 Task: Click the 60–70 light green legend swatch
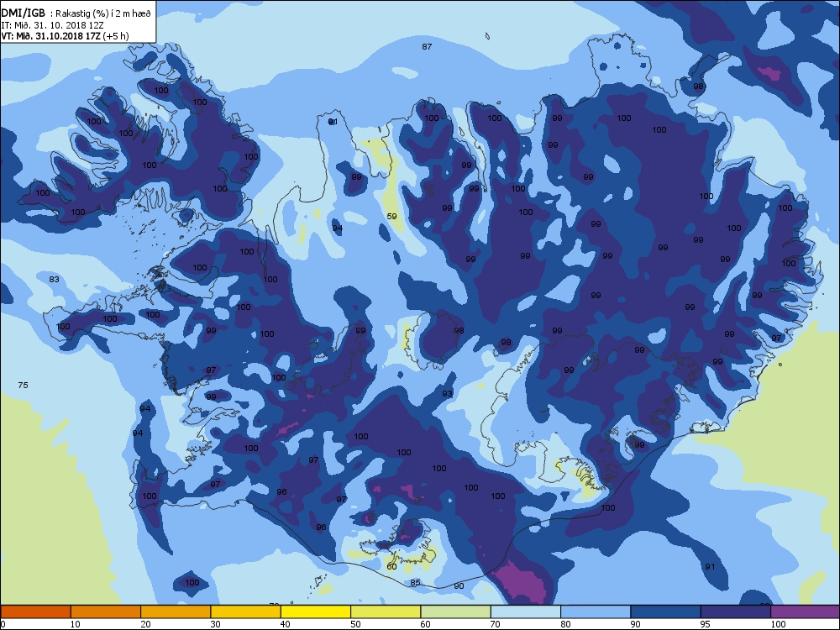(456, 612)
